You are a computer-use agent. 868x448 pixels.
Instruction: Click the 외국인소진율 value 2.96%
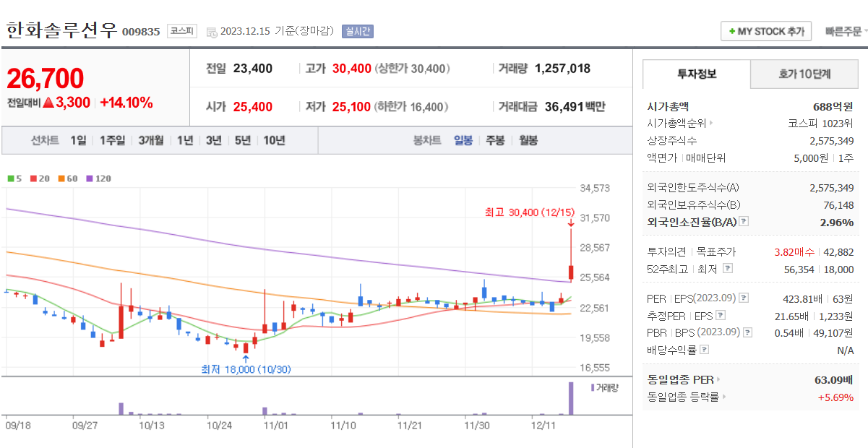837,222
